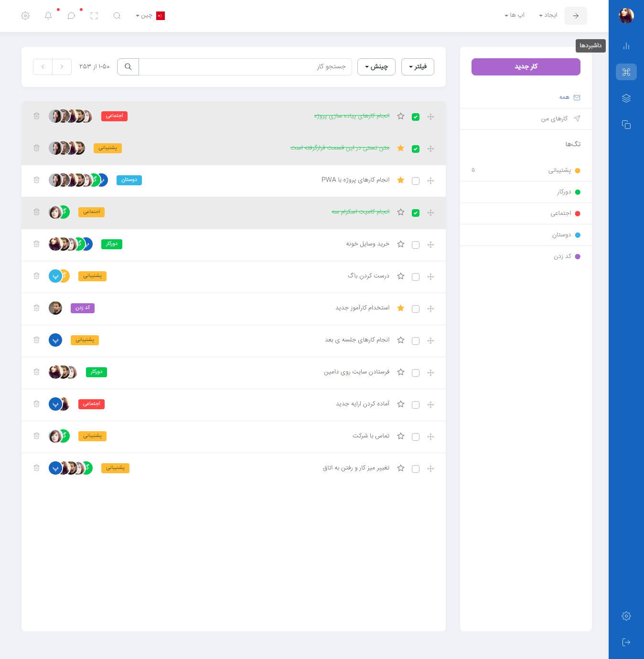Open the layers icon in sidebar
644x659 pixels.
[x=626, y=98]
